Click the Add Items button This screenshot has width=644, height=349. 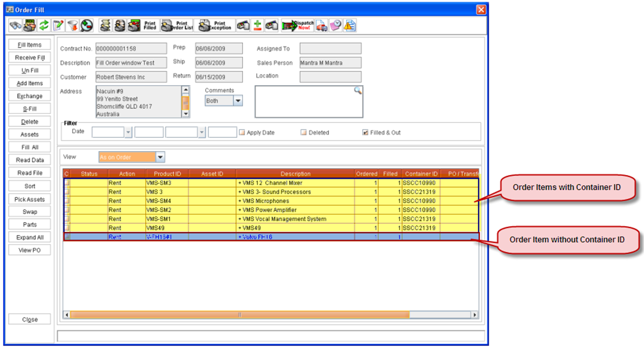coord(30,83)
